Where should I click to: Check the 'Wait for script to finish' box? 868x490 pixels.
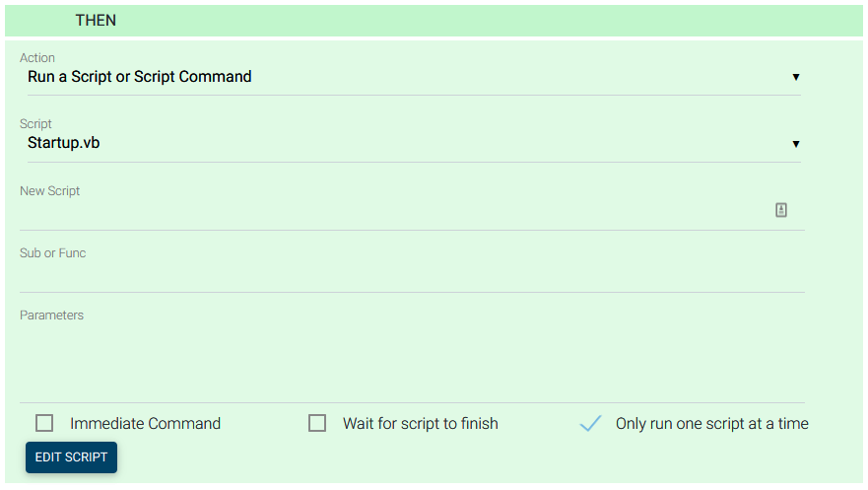point(317,423)
